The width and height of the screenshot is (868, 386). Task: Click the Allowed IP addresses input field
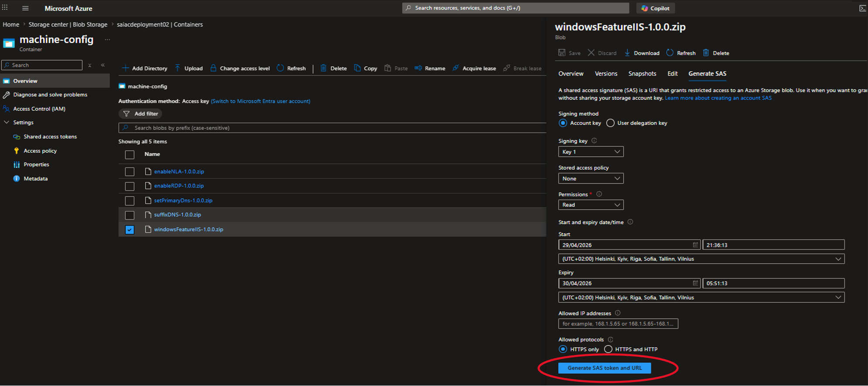point(618,324)
